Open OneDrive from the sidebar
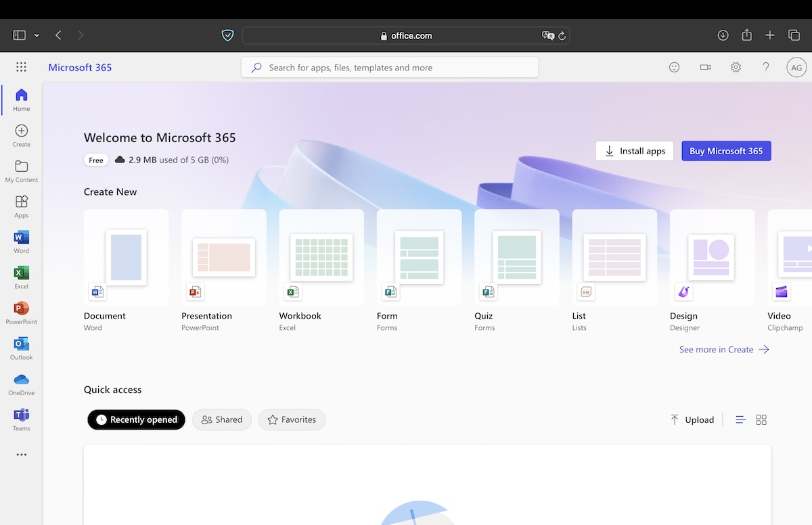 (22, 384)
